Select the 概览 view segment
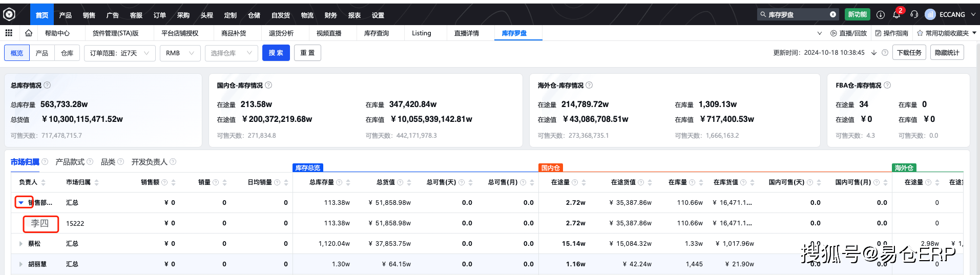This screenshot has width=980, height=275. click(17, 53)
